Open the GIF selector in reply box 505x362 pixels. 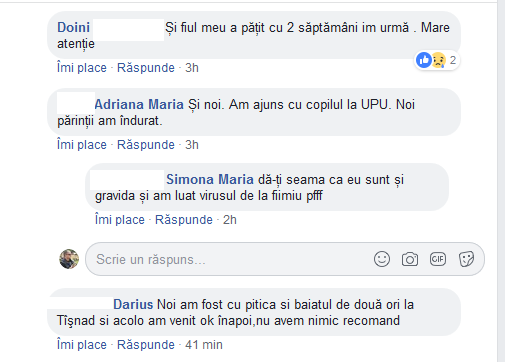click(438, 259)
